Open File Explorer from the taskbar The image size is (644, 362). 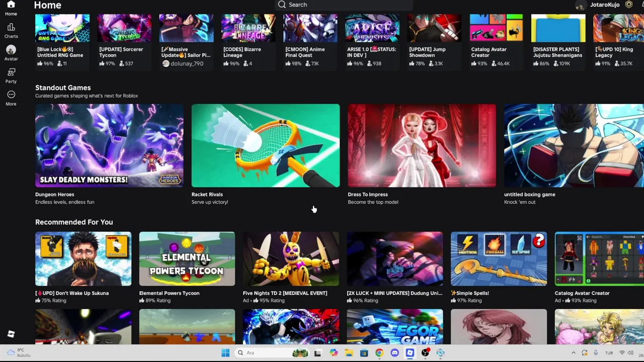point(349,353)
